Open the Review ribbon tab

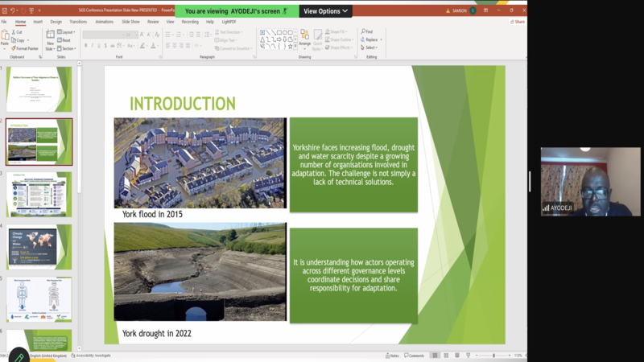tap(153, 22)
